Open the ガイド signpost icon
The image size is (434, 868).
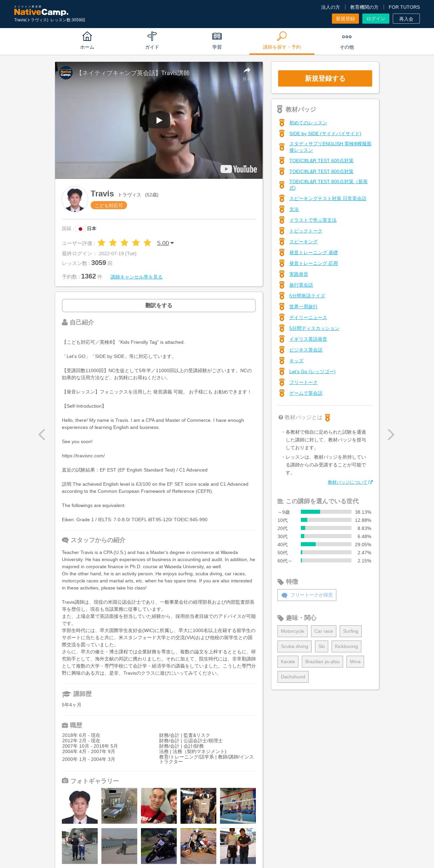click(x=152, y=36)
